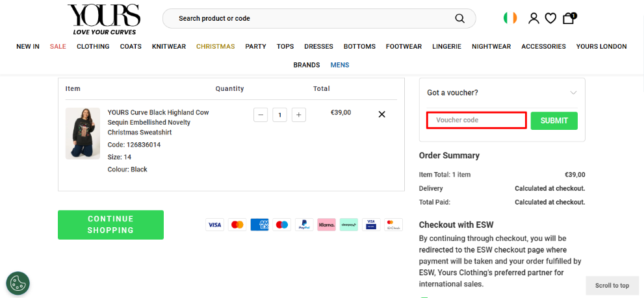Open the New In menu
Image resolution: width=644 pixels, height=298 pixels.
[x=28, y=46]
